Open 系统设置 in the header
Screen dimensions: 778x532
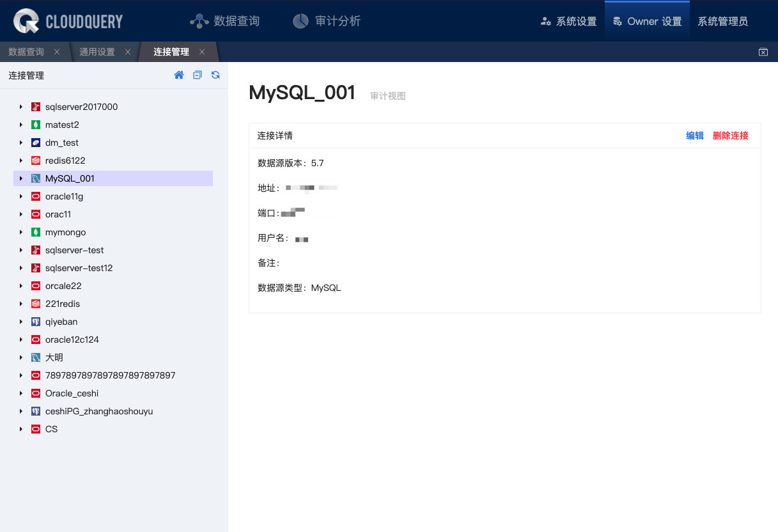568,21
